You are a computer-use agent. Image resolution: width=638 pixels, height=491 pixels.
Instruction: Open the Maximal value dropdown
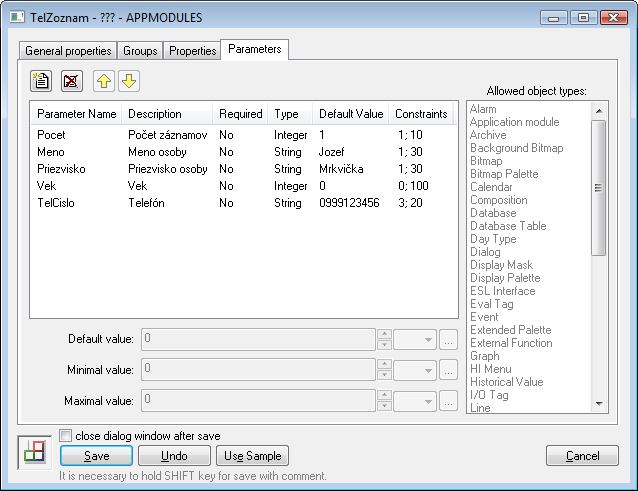pos(415,401)
